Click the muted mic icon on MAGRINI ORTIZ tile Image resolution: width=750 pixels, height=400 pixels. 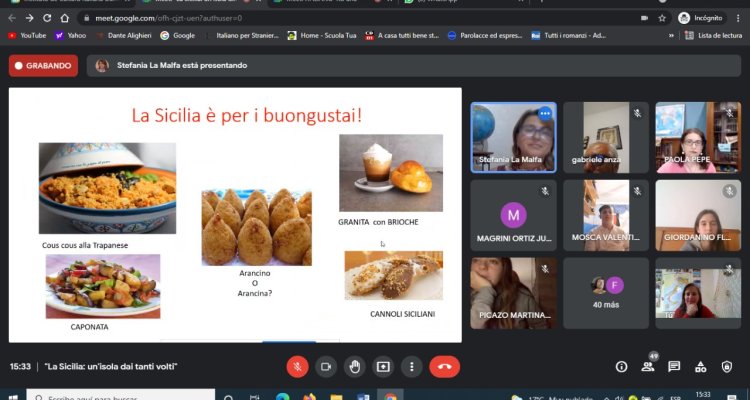point(545,191)
